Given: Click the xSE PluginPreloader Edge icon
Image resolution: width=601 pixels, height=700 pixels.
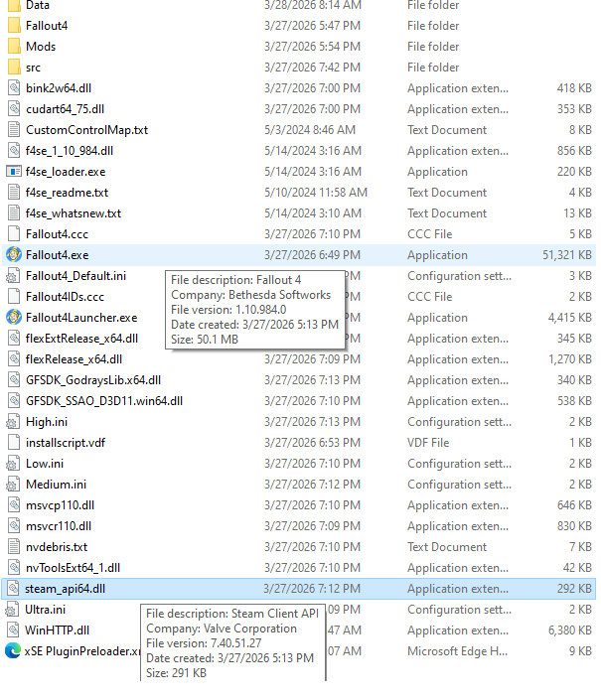Looking at the screenshot, I should pos(13,650).
